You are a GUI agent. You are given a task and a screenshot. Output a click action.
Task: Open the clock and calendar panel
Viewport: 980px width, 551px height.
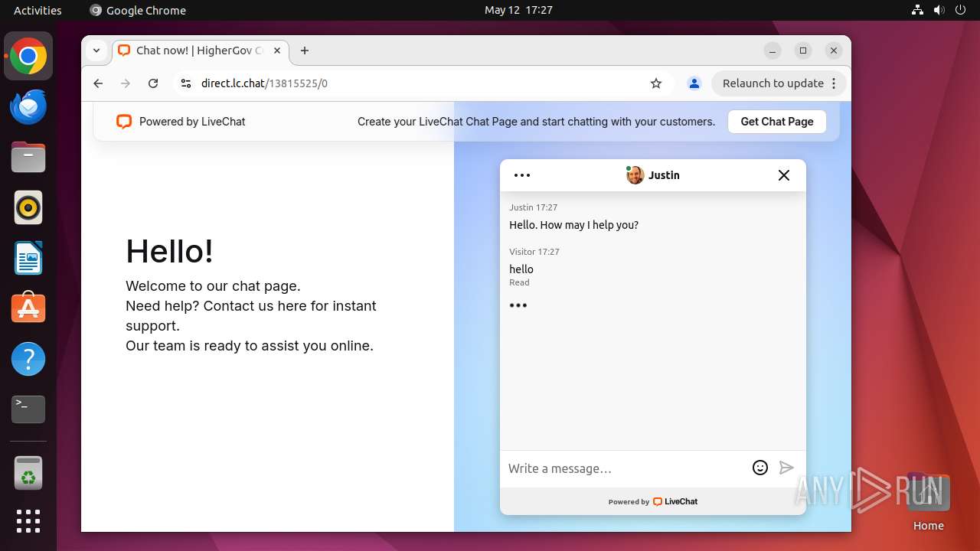[518, 10]
